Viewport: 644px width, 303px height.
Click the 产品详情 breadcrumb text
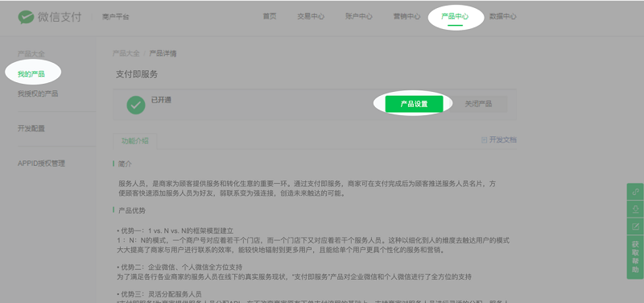163,53
